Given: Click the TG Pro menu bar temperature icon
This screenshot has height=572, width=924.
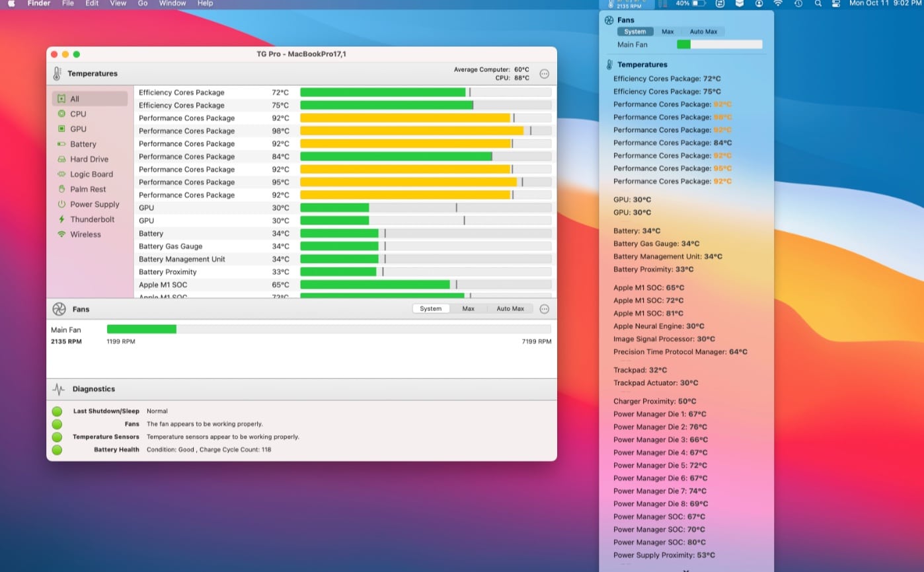Looking at the screenshot, I should (628, 4).
